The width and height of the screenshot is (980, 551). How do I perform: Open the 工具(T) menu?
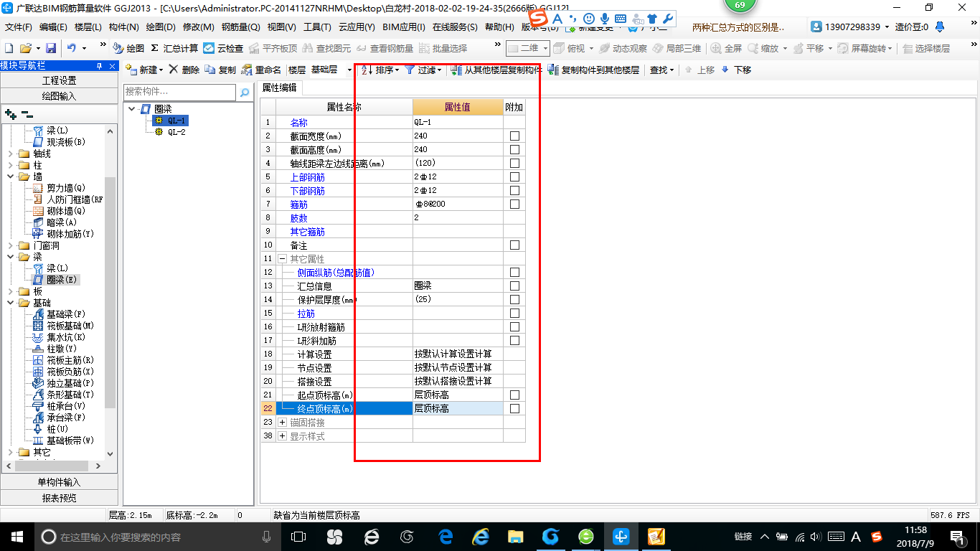(x=317, y=27)
